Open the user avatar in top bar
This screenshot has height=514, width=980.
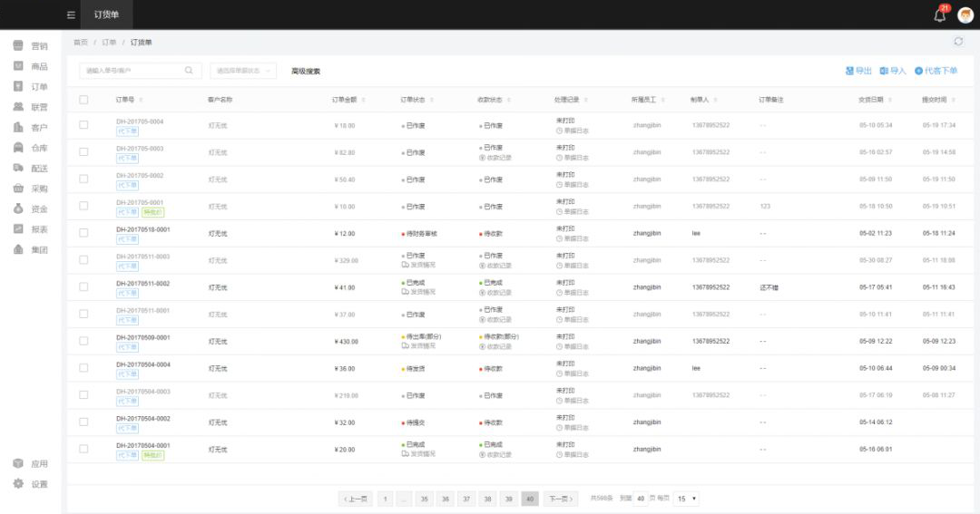pos(965,15)
